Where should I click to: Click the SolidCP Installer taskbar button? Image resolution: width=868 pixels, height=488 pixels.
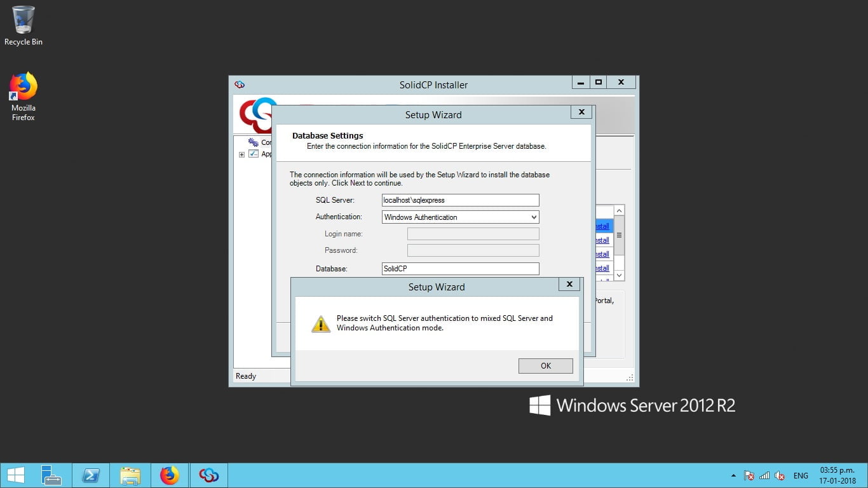pyautogui.click(x=208, y=475)
